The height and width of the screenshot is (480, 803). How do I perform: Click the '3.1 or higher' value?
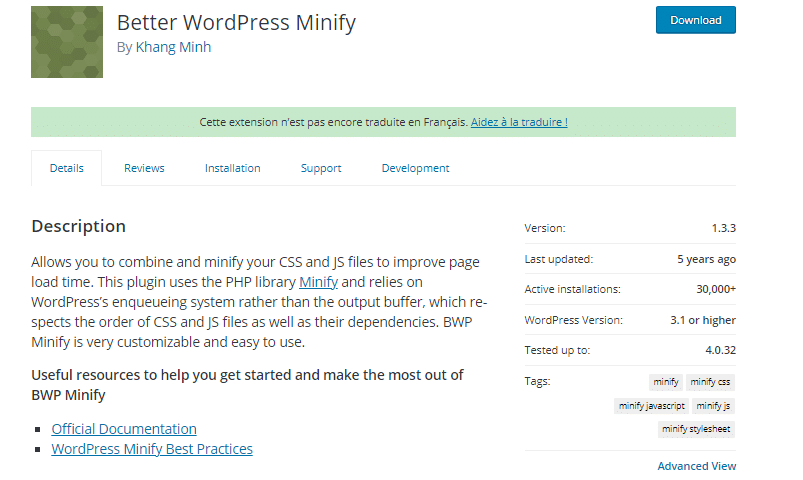coord(703,320)
